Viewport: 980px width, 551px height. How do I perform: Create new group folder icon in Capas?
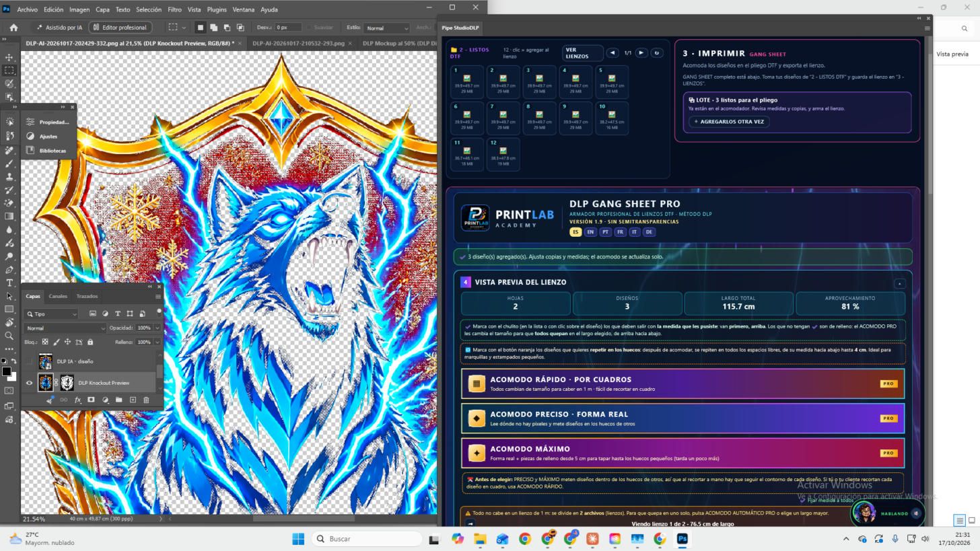pos(118,400)
